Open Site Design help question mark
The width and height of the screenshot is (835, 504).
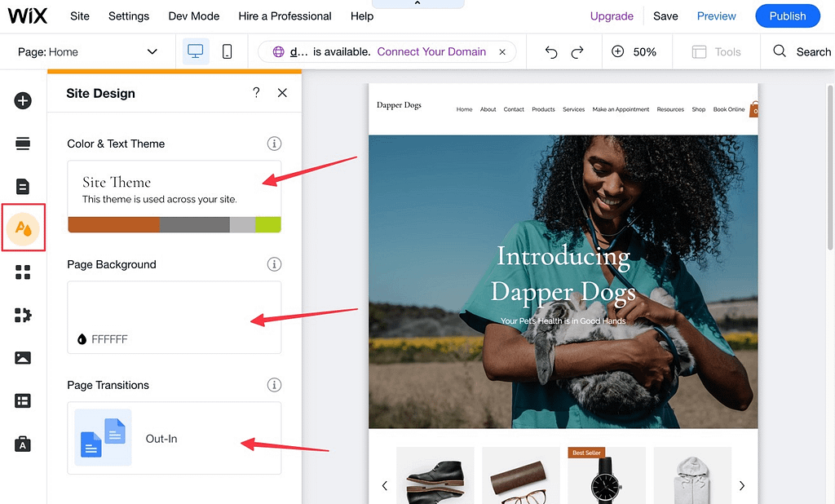click(256, 93)
